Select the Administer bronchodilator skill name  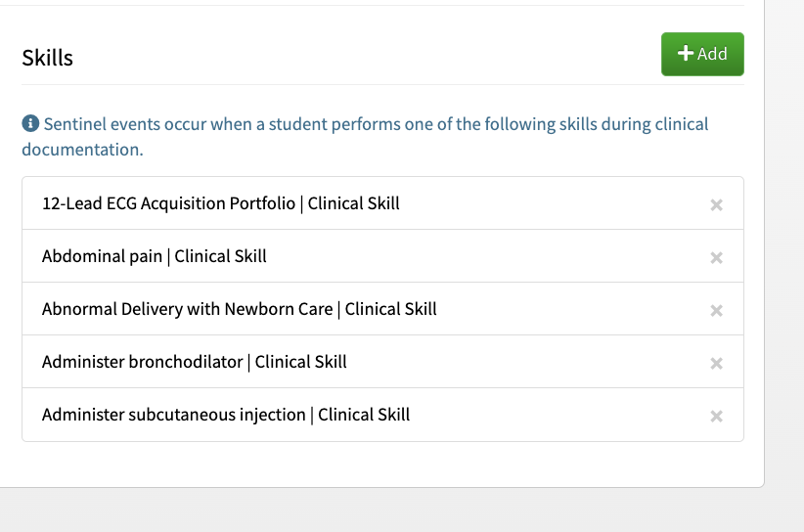[142, 362]
